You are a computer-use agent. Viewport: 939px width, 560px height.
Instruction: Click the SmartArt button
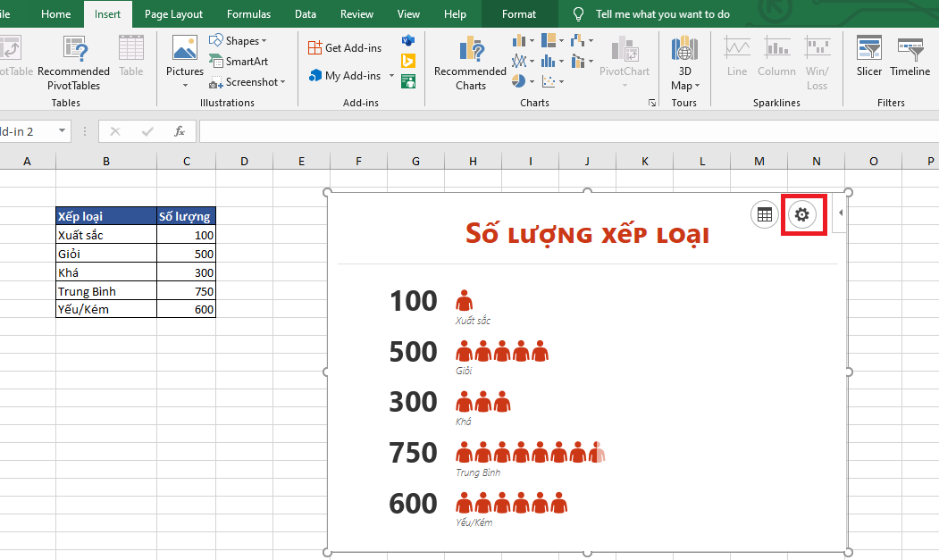pyautogui.click(x=239, y=62)
